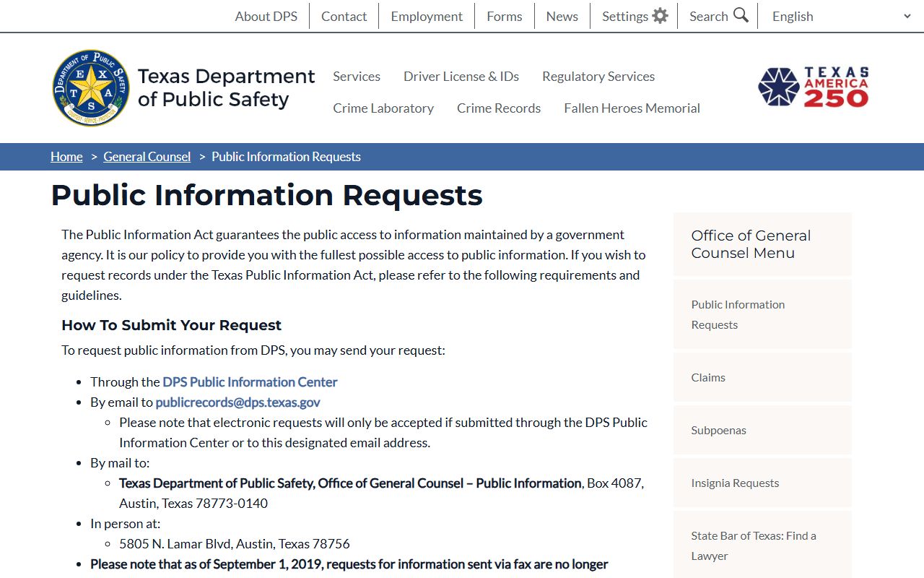Click the Office of General Counsel Menu heading
This screenshot has height=578, width=924.
(751, 244)
